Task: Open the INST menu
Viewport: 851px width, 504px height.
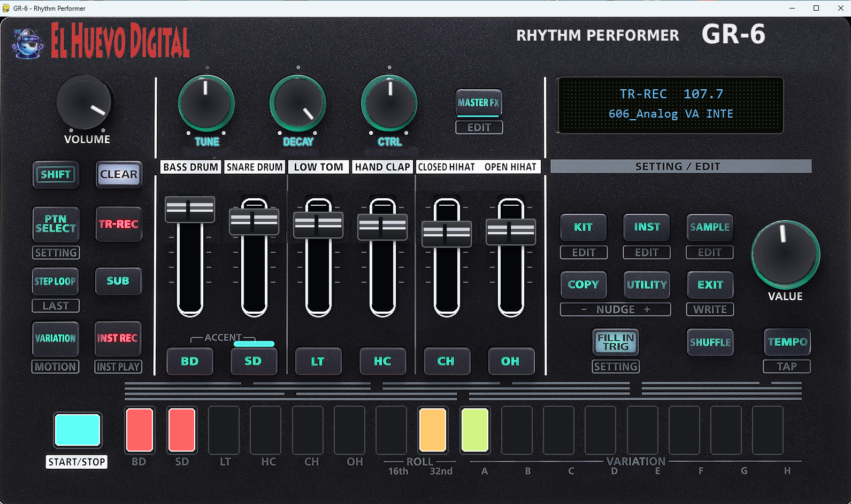Action: (647, 227)
